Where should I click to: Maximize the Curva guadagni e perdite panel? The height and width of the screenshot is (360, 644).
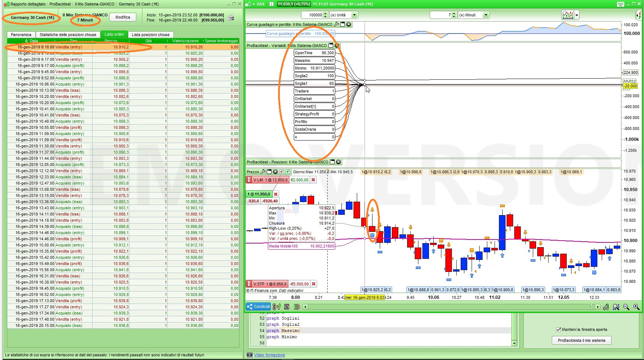[343, 24]
